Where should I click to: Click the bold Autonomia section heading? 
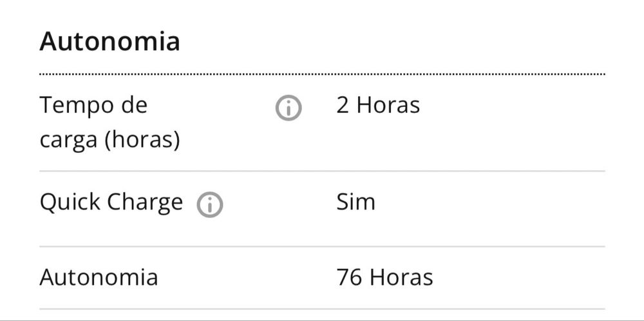[109, 42]
